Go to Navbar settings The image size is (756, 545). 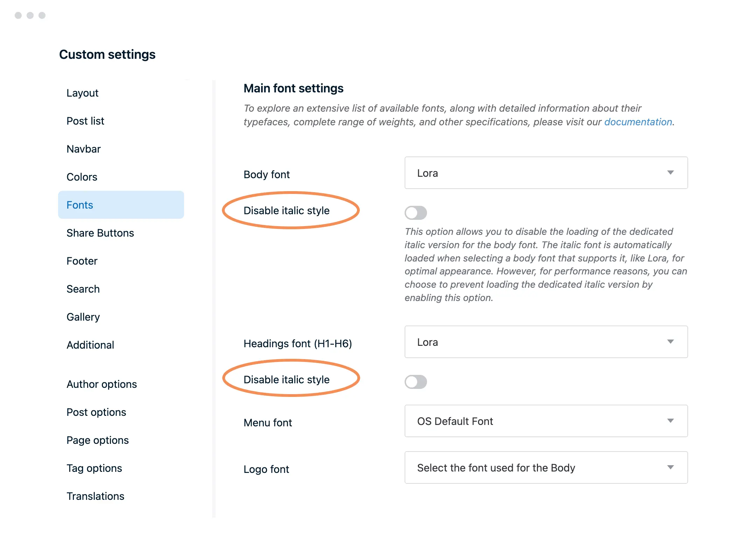point(84,149)
